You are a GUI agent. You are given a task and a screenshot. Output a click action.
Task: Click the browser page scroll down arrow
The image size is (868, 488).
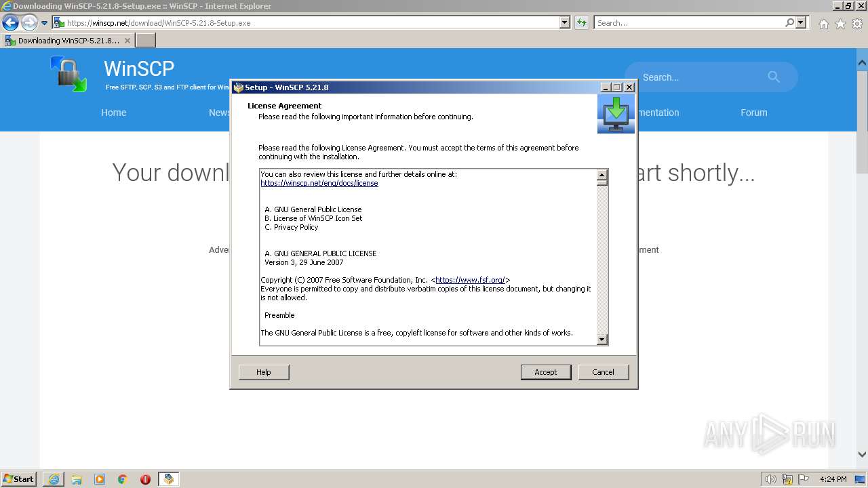pyautogui.click(x=862, y=455)
